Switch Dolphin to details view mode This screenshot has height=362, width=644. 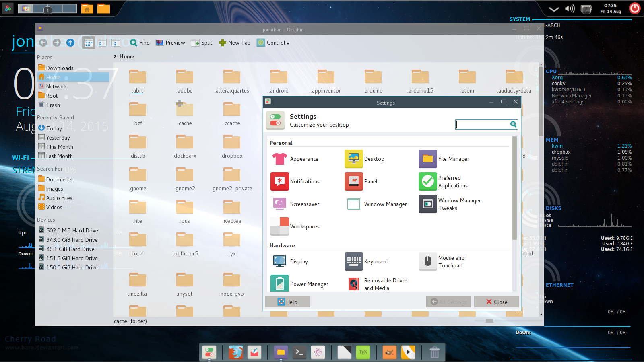pyautogui.click(x=116, y=43)
